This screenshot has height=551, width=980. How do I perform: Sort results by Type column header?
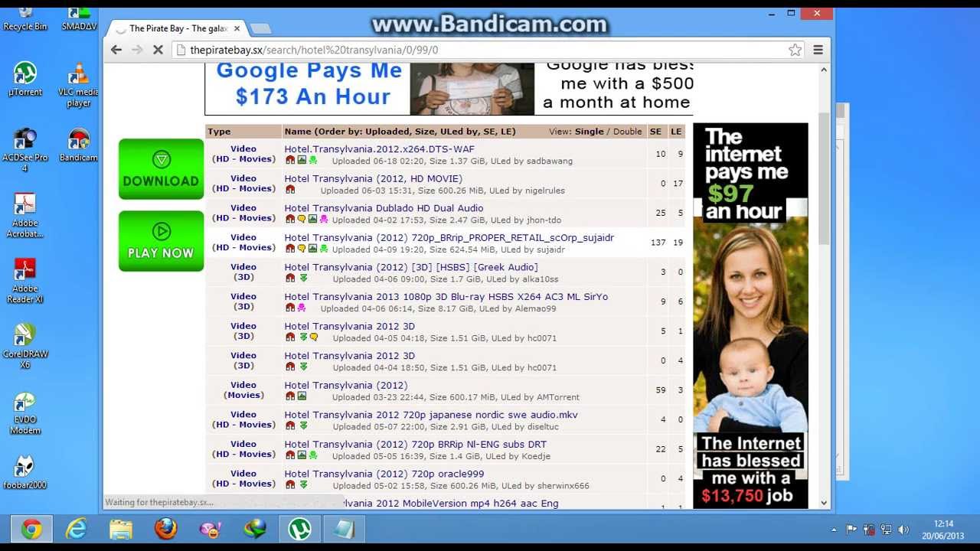click(x=219, y=132)
